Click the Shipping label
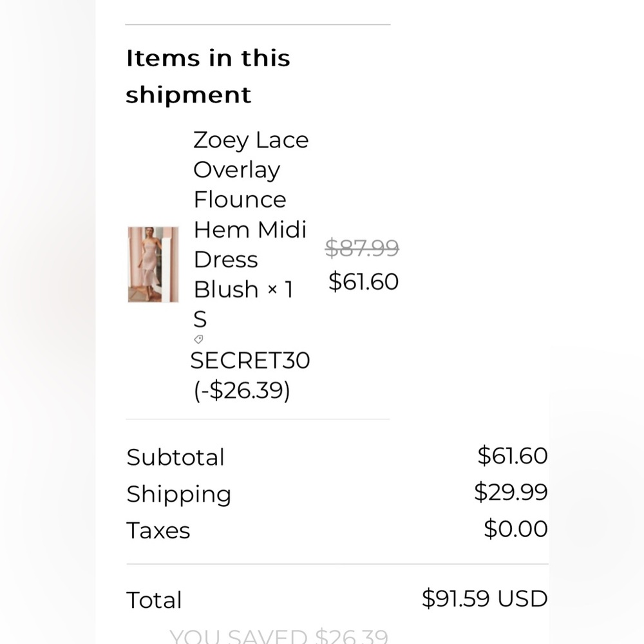Image resolution: width=644 pixels, height=644 pixels. point(178,494)
